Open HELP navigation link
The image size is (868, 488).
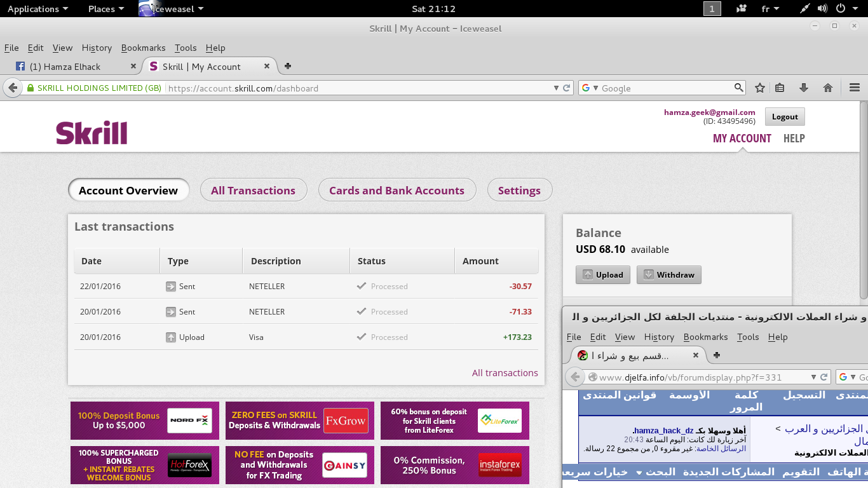tap(794, 139)
